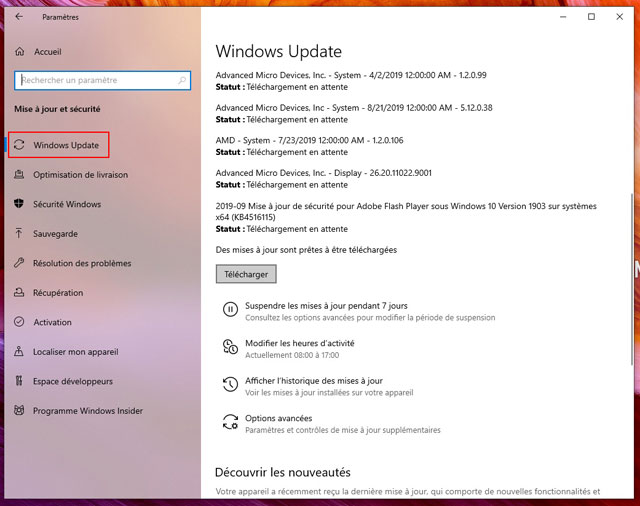Viewport: 640px width, 506px height.
Task: Open Afficher l'historique des mises à jour
Action: coord(314,381)
